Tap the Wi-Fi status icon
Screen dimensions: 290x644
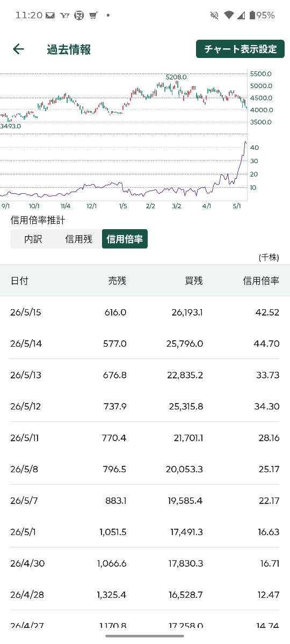tap(229, 16)
